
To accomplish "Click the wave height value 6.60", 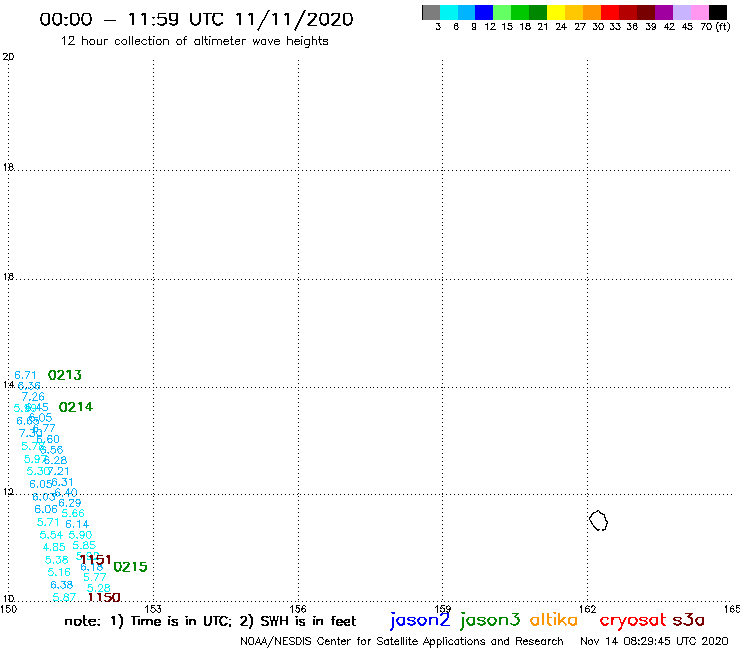I will click(48, 439).
